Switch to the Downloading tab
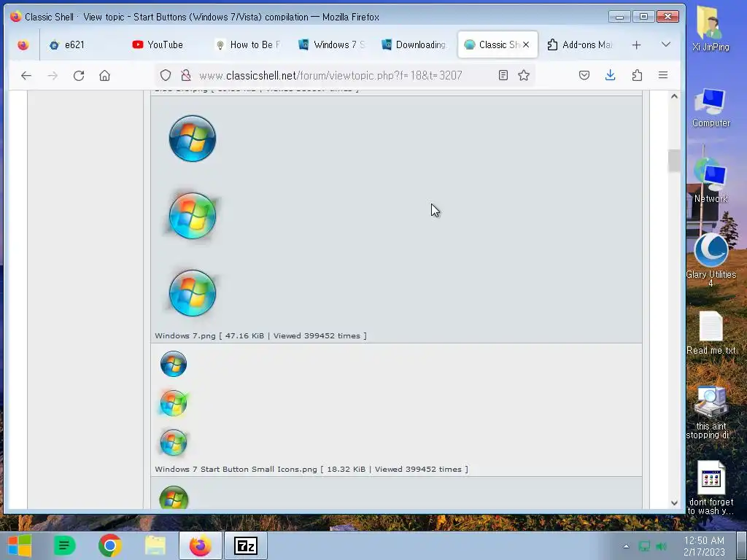The width and height of the screenshot is (747, 560). [x=414, y=44]
